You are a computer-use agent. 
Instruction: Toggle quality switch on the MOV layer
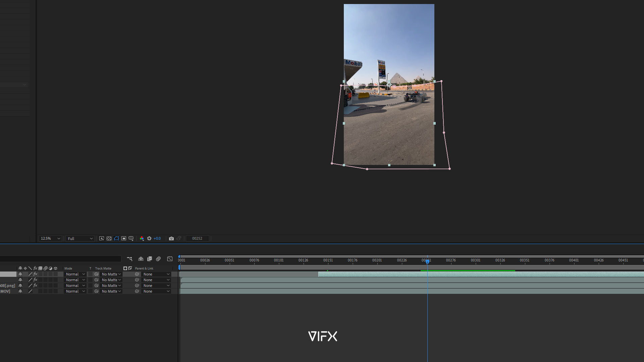(x=30, y=291)
